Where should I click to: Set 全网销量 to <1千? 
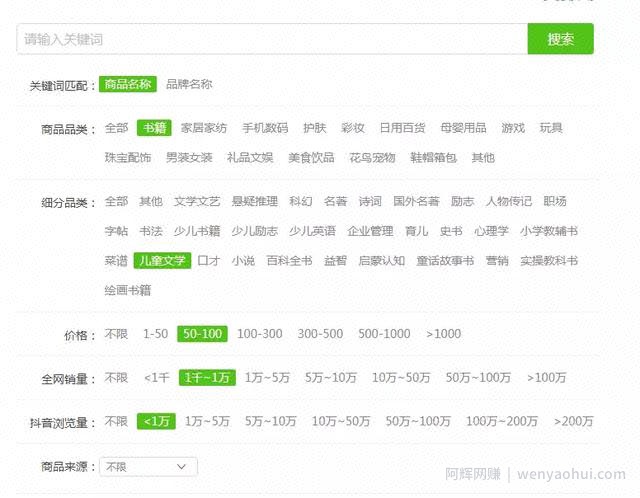[157, 378]
